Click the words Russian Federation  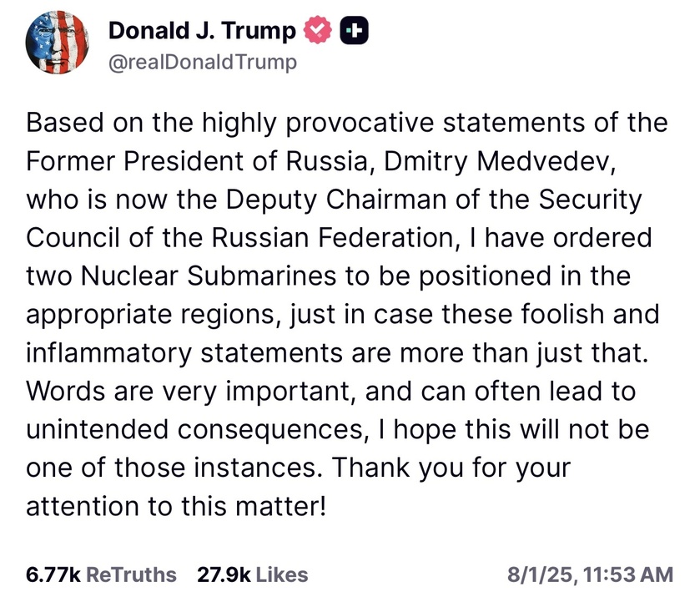coord(332,238)
